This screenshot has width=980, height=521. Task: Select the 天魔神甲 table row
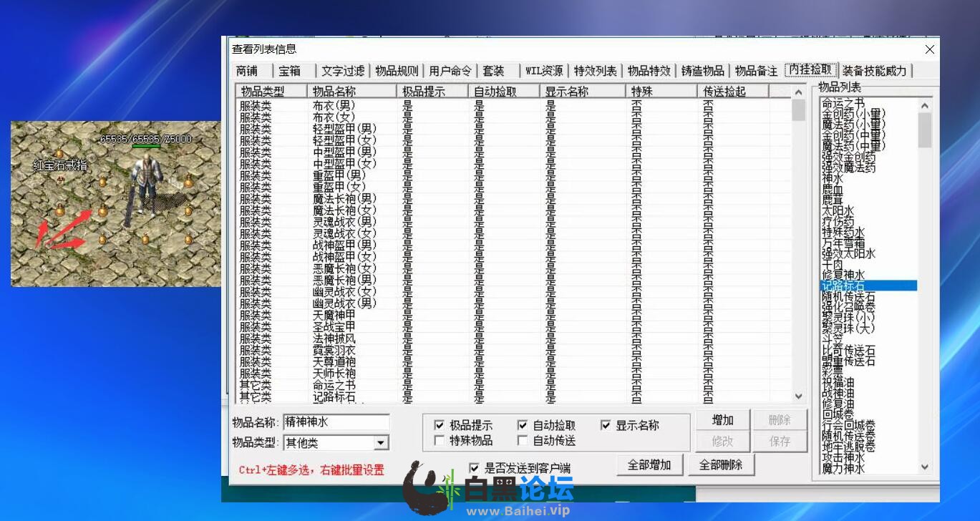(x=513, y=315)
